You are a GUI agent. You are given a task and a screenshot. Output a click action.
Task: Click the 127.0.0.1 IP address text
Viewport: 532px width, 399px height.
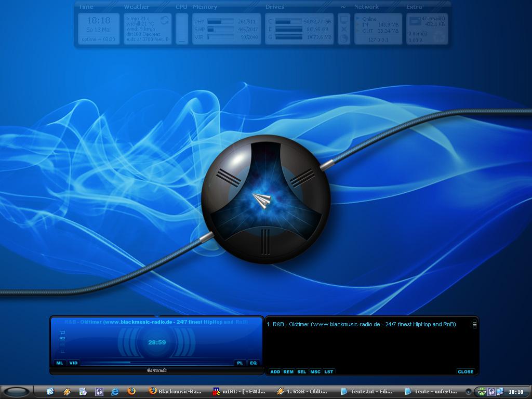click(378, 39)
